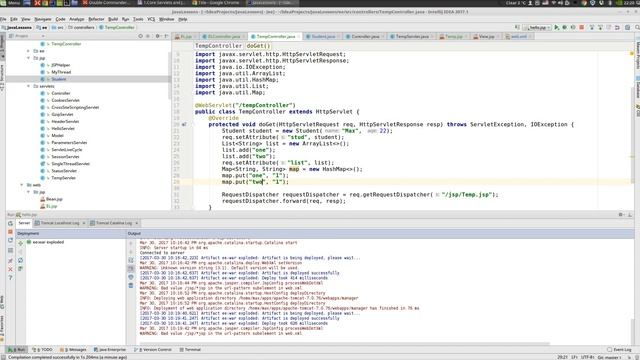Screen dimensions: 640x360
Task: Open Search Everywhere magnifier icon
Action: 637,27
